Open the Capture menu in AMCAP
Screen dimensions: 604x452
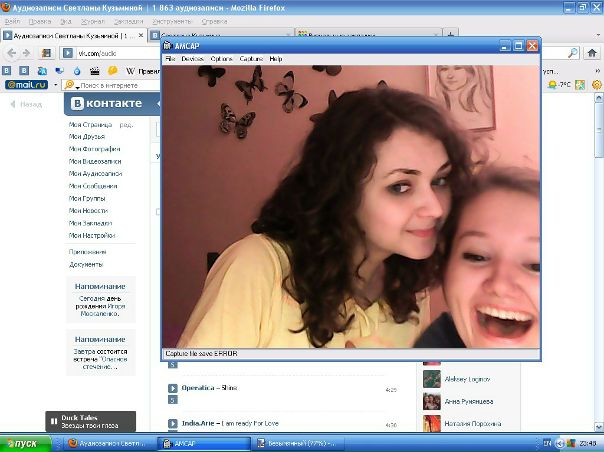(250, 59)
